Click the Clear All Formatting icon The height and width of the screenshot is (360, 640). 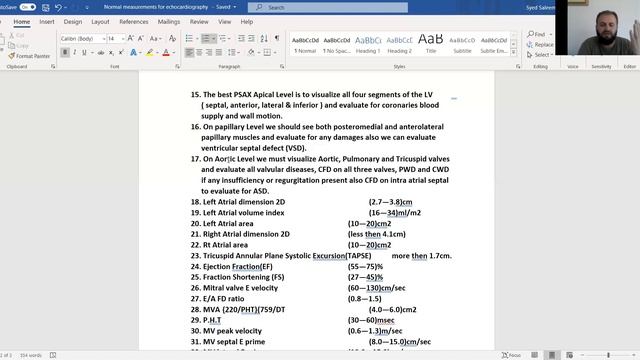click(172, 38)
